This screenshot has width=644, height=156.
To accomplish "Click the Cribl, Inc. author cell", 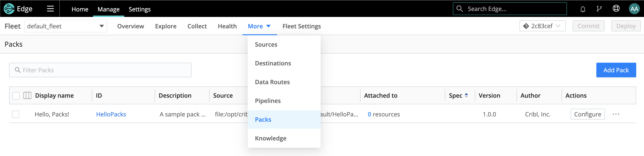I will pos(538,114).
